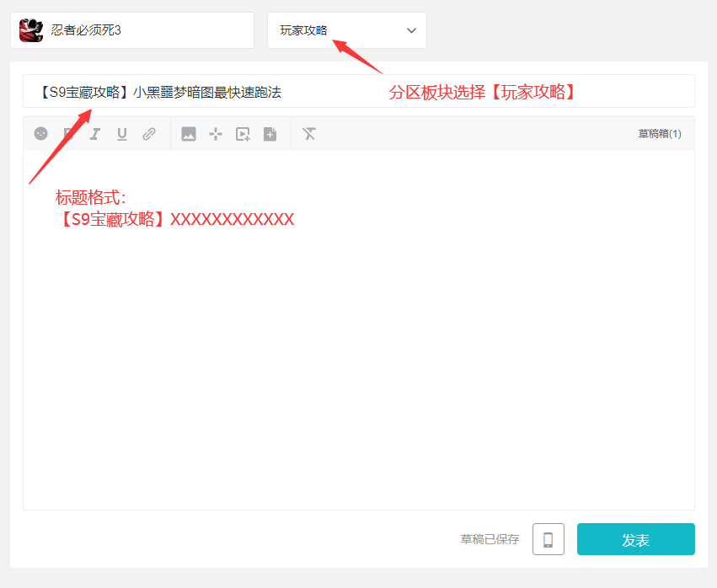
Task: Click the 忍者必须死3 game selector field
Action: coord(132,30)
